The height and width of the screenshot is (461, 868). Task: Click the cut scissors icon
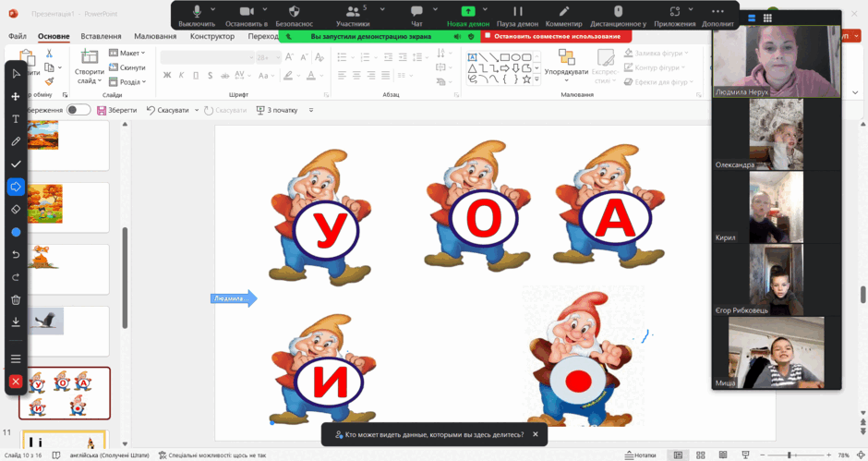49,54
